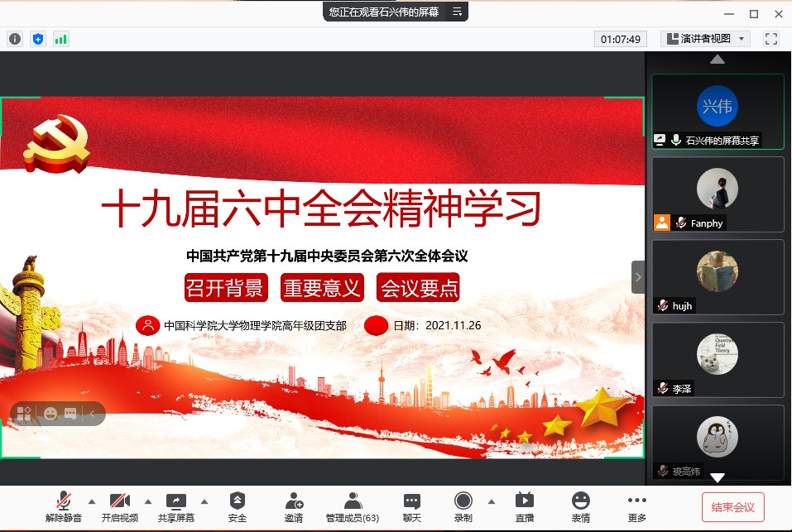The width and height of the screenshot is (792, 532).
Task: Collapse the participant video side panel
Action: [x=638, y=277]
